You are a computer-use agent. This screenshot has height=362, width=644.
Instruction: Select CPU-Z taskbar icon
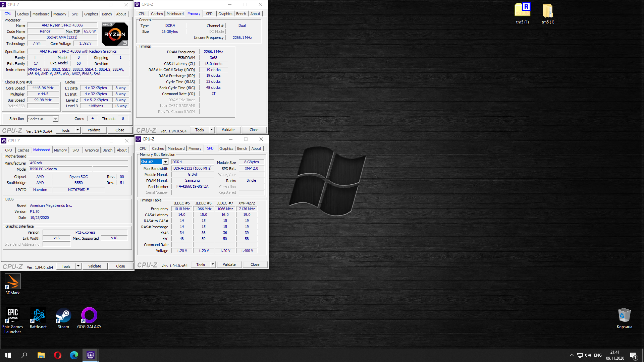91,355
